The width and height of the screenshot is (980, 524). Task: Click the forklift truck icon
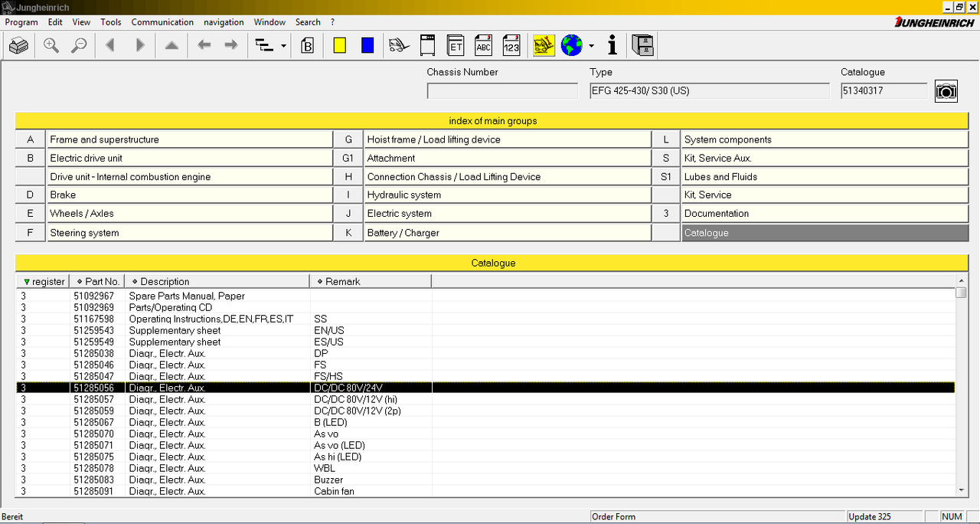[x=399, y=46]
